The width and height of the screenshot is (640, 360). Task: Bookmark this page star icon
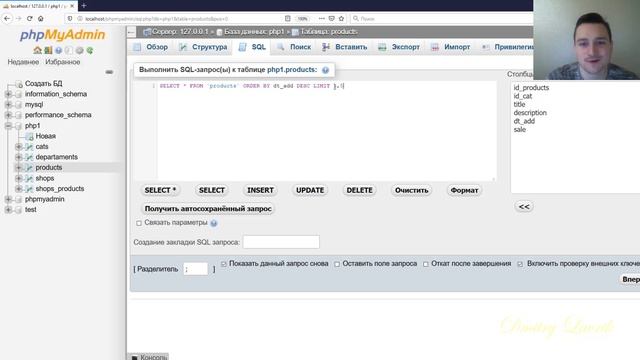click(x=341, y=18)
